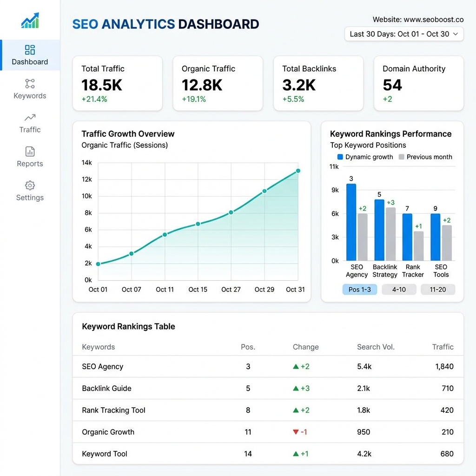Select the 4-10 position filter tab
Image resolution: width=476 pixels, height=476 pixels.
point(399,289)
